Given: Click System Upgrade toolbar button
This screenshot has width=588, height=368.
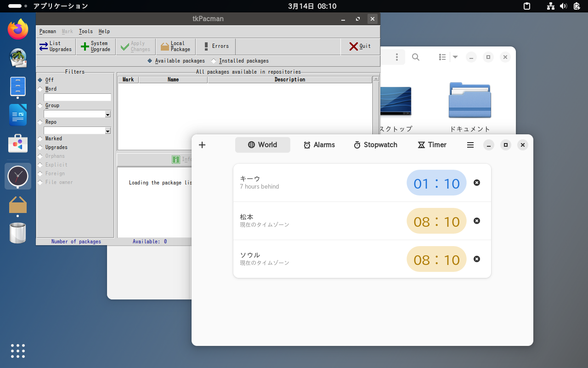Looking at the screenshot, I should click(96, 46).
